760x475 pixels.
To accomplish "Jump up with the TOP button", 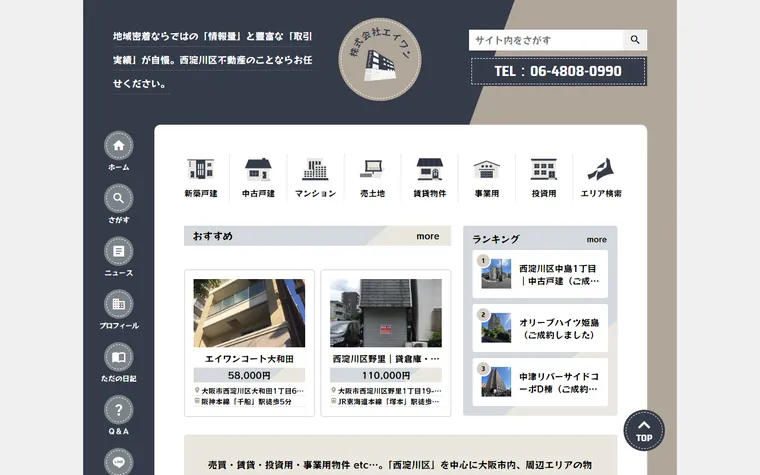I will [x=644, y=430].
